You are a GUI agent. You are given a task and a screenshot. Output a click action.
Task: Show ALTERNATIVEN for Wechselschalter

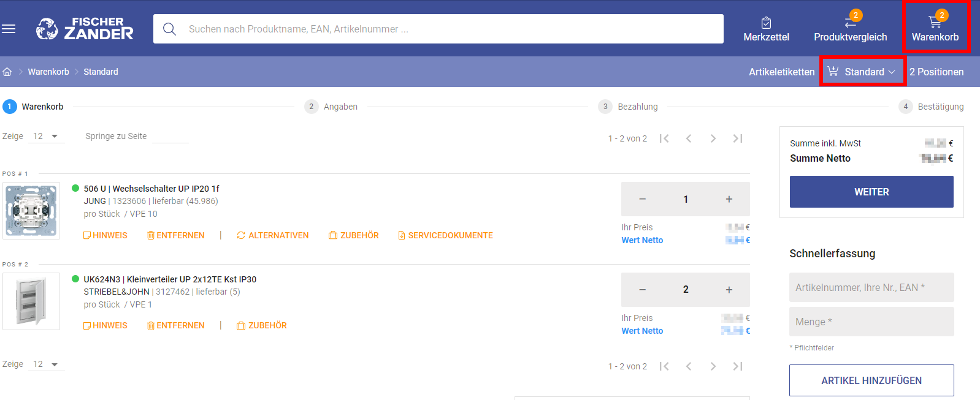pyautogui.click(x=273, y=235)
